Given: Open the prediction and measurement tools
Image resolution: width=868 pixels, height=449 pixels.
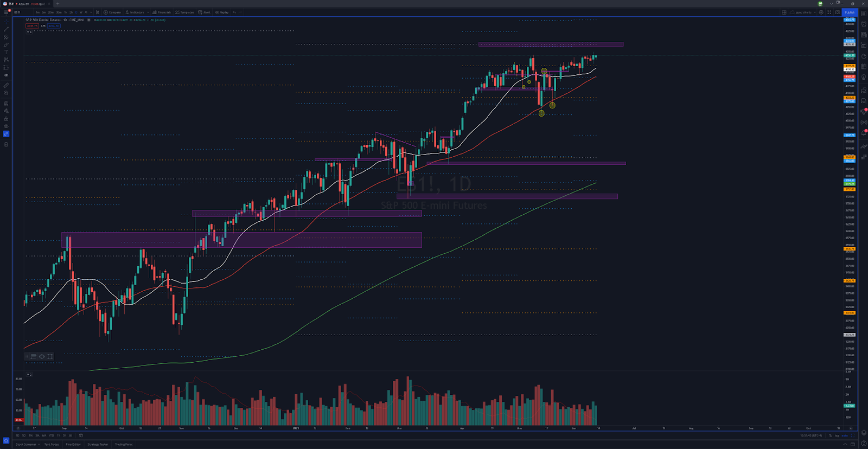Looking at the screenshot, I should coord(6,68).
